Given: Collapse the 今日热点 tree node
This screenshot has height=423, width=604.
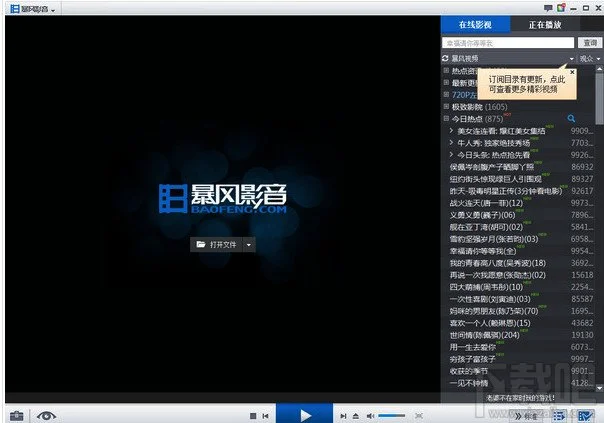Looking at the screenshot, I should tap(446, 118).
